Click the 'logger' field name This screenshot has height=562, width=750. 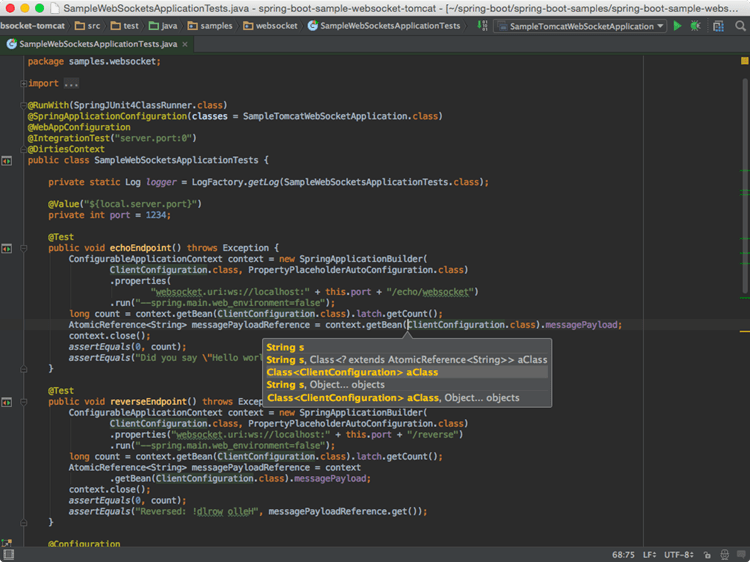click(x=161, y=182)
